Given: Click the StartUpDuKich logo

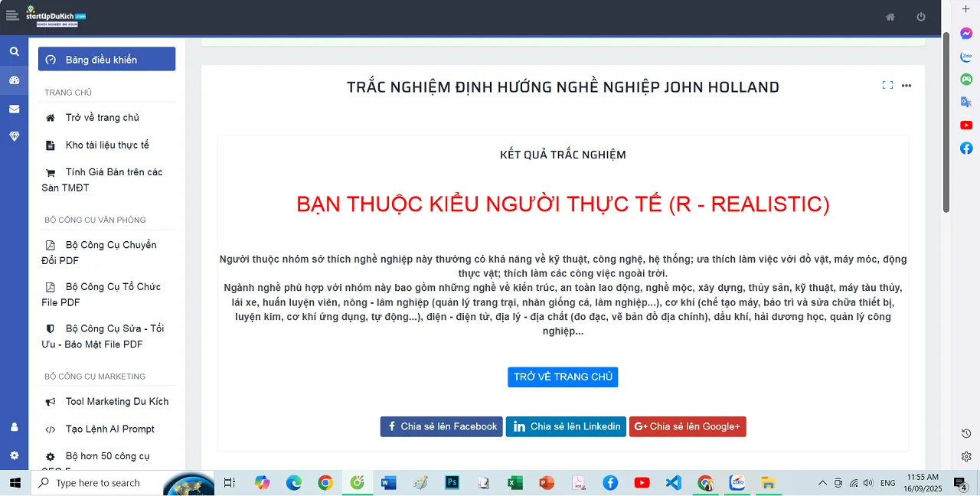Looking at the screenshot, I should pos(55,17).
